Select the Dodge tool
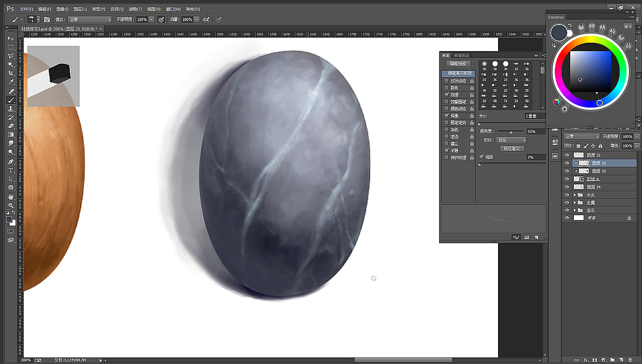 [x=11, y=151]
